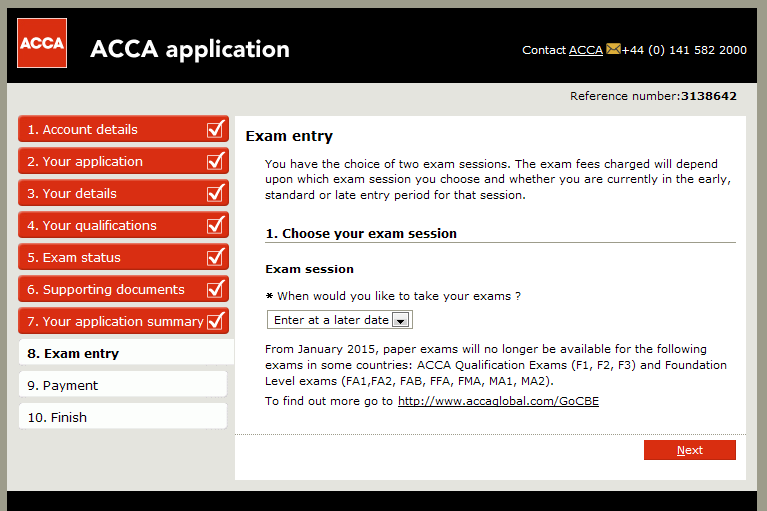
Task: Click the application summary completed checkmark
Action: click(x=216, y=321)
